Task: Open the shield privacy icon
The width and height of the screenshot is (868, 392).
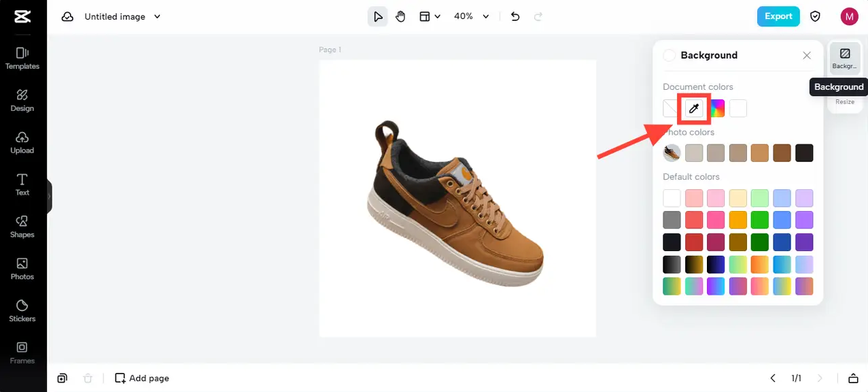Action: tap(814, 16)
